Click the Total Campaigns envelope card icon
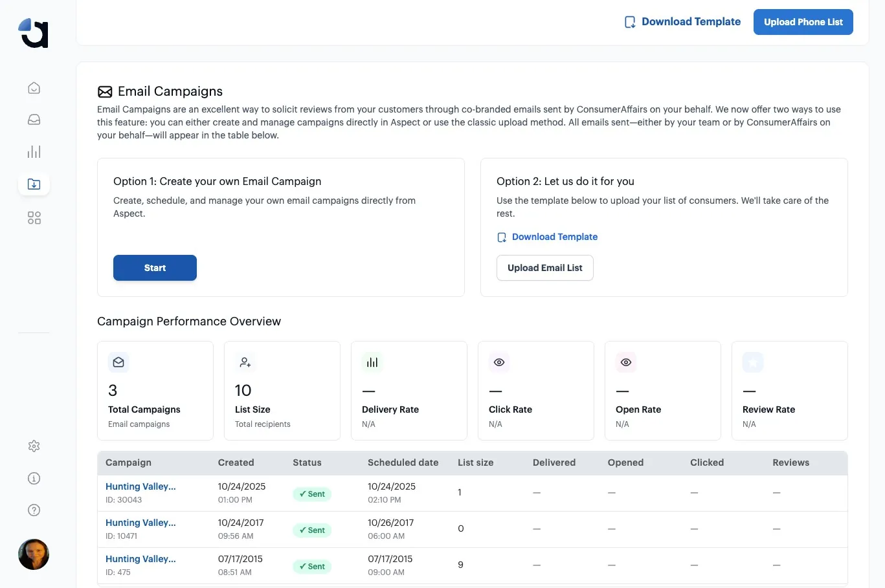Viewport: 885px width, 588px height. click(118, 362)
